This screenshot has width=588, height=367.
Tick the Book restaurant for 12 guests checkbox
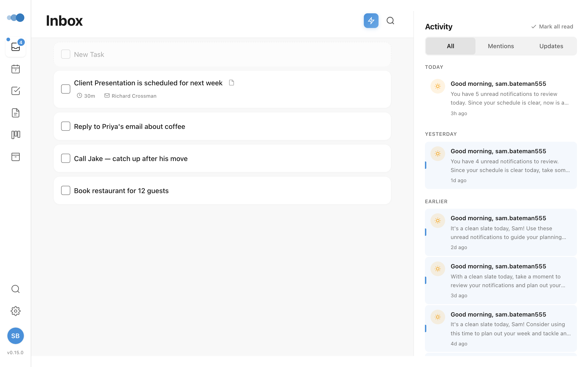(x=66, y=191)
